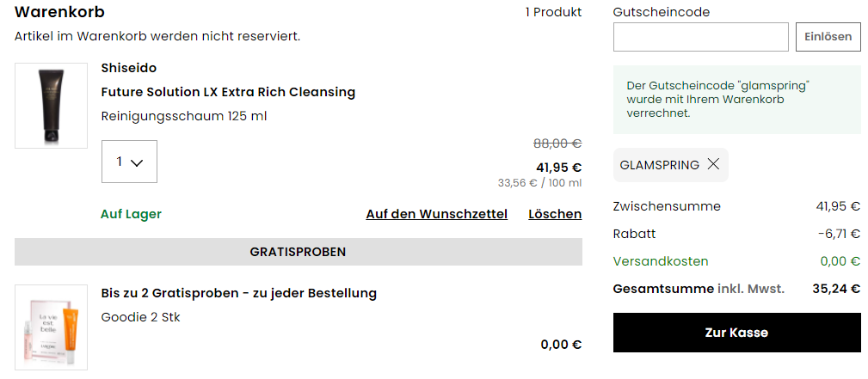
Task: Click the GLAMSPRING coupon chip
Action: 671,165
